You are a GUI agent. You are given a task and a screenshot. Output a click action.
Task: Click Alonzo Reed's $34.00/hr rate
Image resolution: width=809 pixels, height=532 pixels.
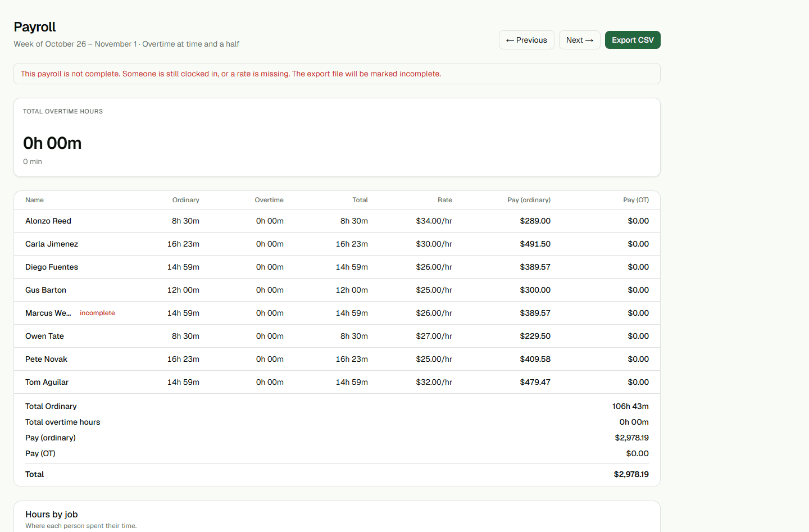click(434, 221)
